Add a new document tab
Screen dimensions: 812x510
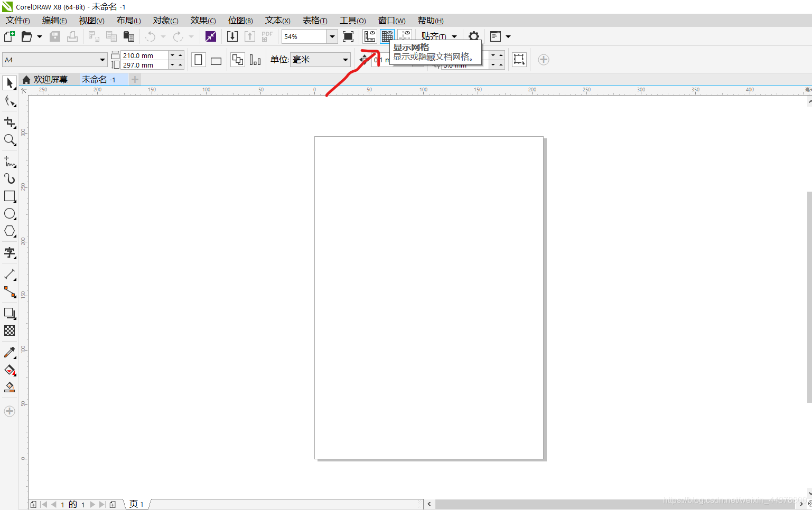coord(135,79)
